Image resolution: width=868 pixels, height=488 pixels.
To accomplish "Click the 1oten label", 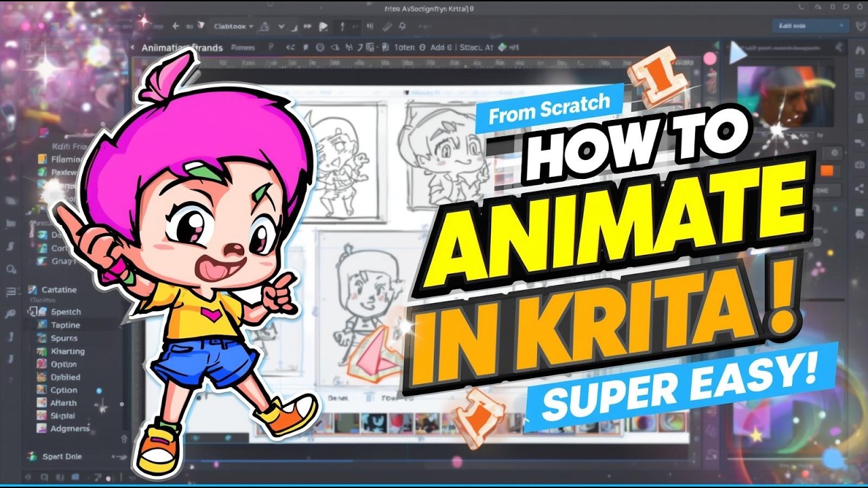I will pos(404,48).
